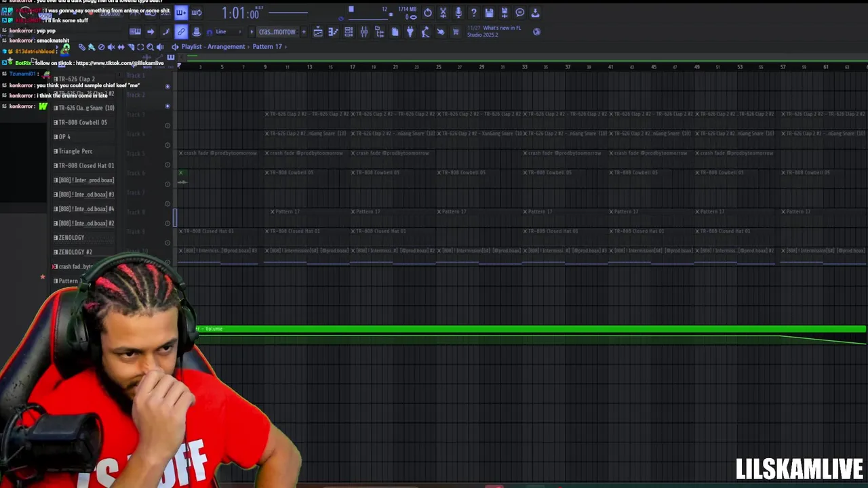Open the cras..morrow pattern selector

277,32
